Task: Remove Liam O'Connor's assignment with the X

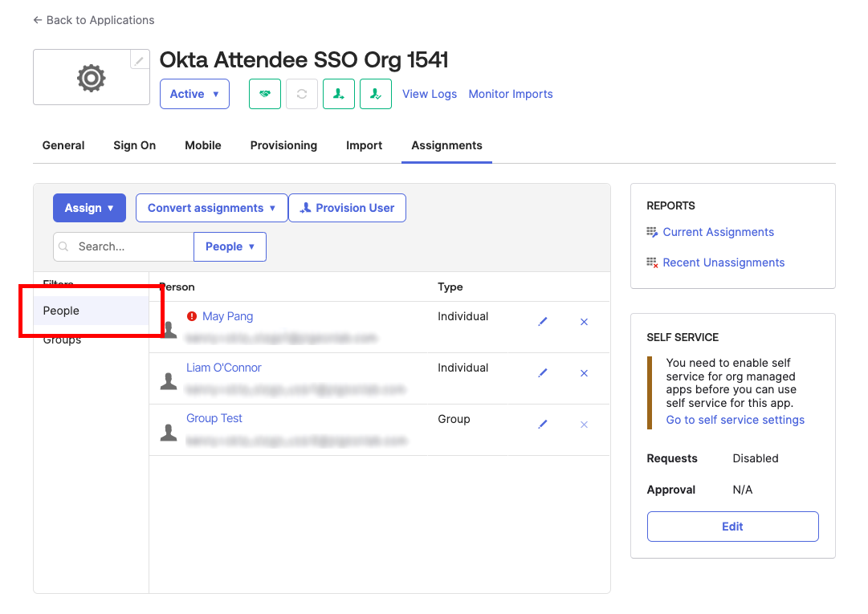Action: tap(584, 373)
